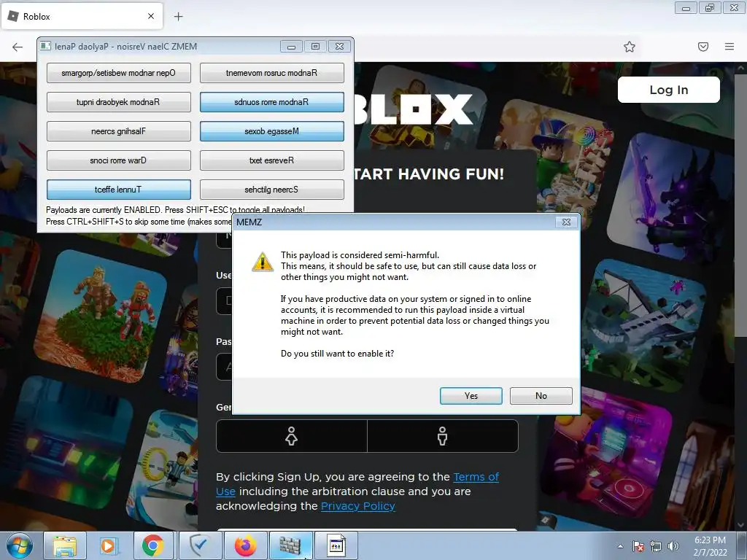Open the shield checkmark app in taskbar

tap(201, 545)
